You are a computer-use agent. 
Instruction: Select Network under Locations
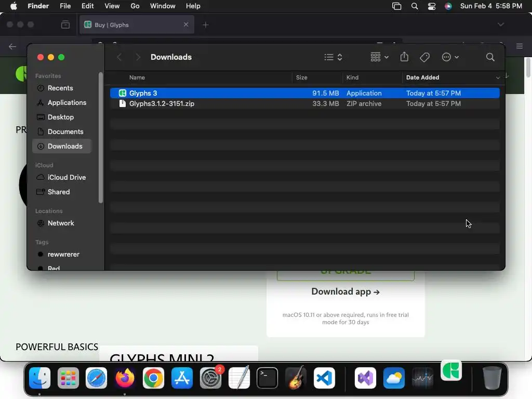[x=61, y=223]
